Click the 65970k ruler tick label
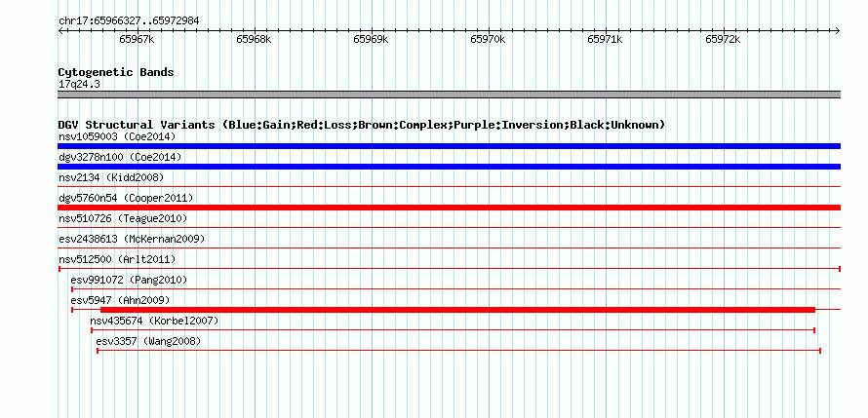868x418 pixels. tap(489, 39)
